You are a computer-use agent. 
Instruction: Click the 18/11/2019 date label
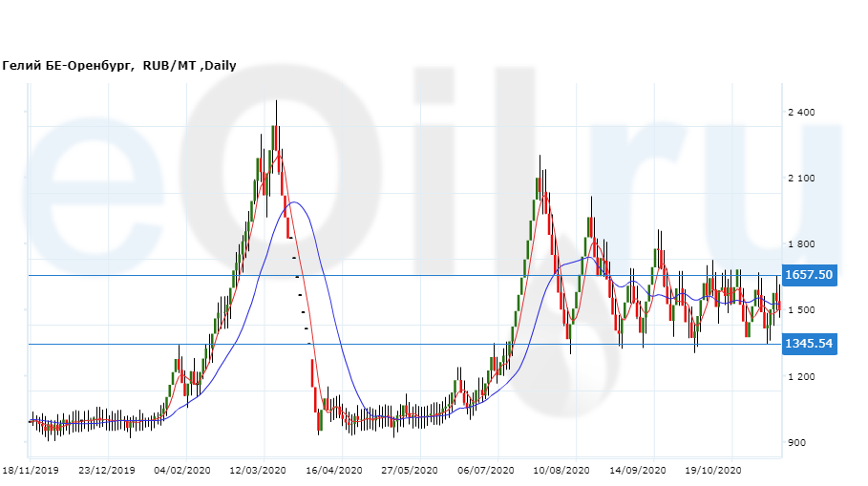pos(30,471)
